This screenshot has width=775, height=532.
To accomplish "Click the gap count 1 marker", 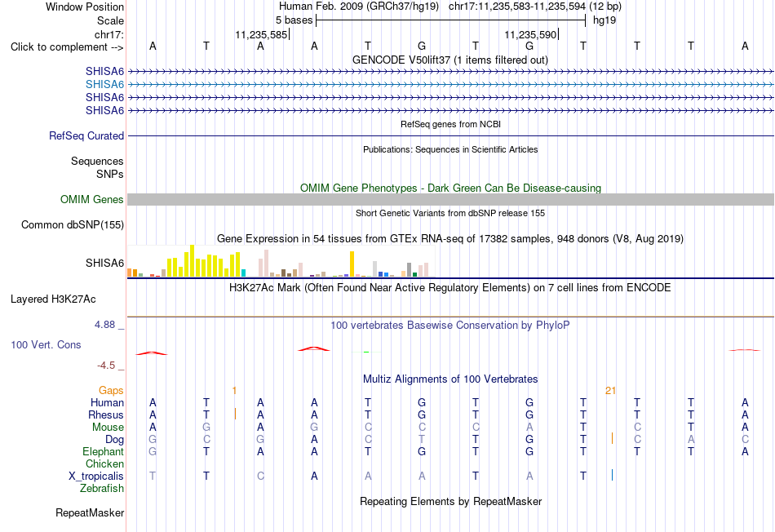I will point(234,391).
